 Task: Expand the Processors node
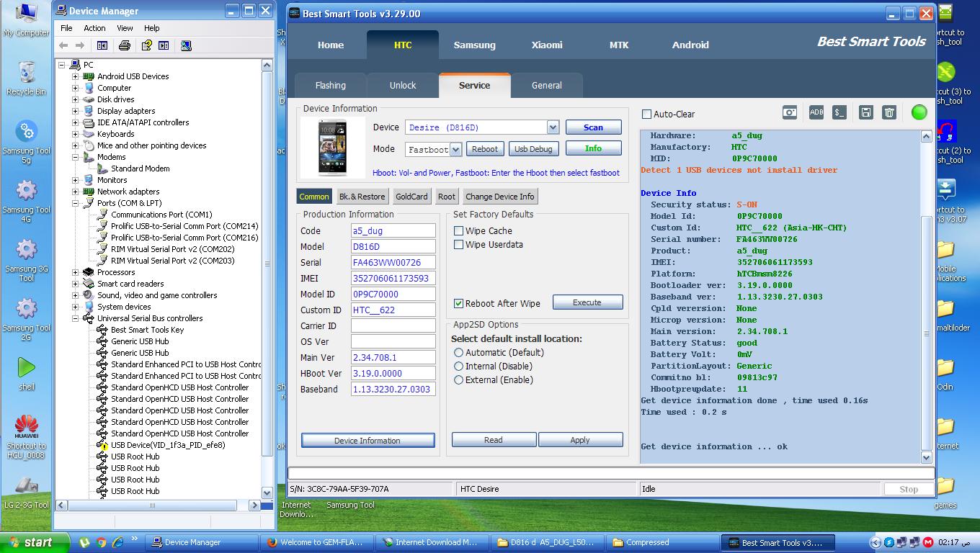pyautogui.click(x=75, y=272)
